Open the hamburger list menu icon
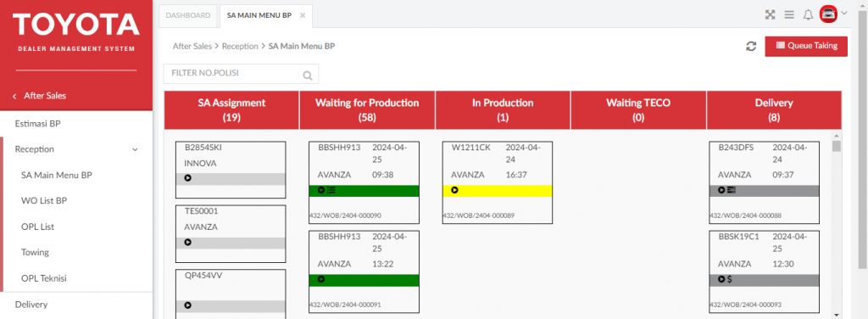This screenshot has width=868, height=319. coord(789,15)
